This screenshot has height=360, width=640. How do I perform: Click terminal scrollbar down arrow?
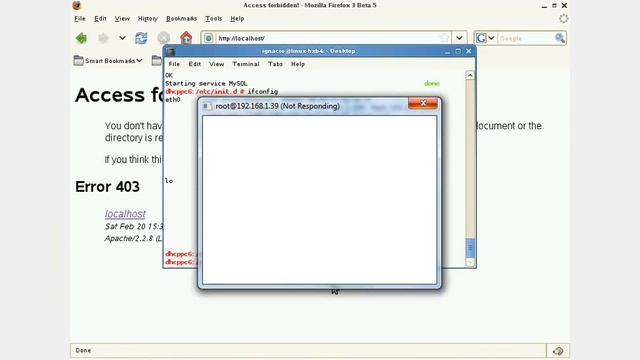470,262
